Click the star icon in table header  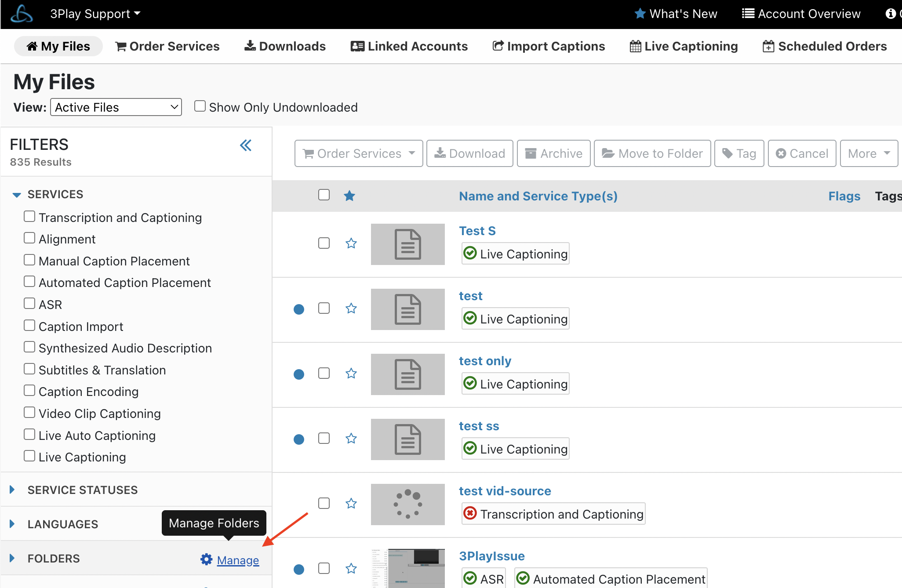349,196
